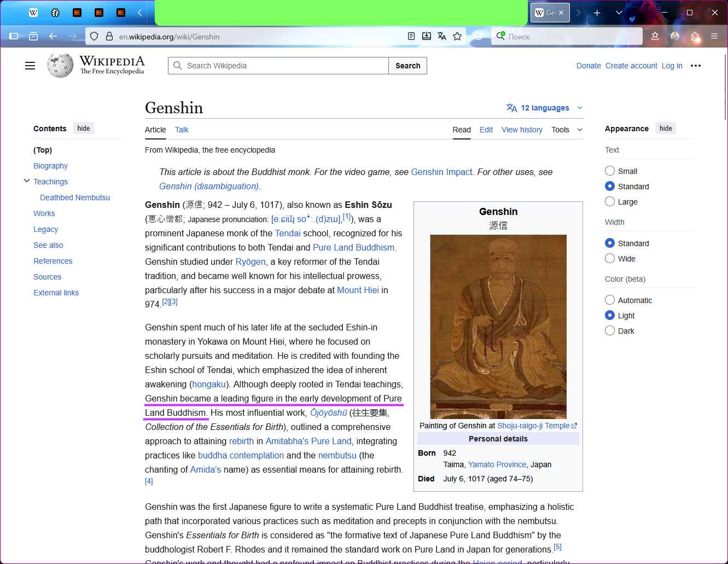Go forward to the next page

(x=73, y=36)
